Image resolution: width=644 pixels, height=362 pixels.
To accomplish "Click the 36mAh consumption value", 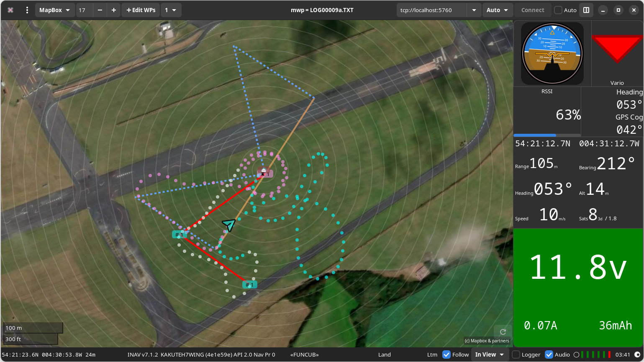I will [616, 326].
